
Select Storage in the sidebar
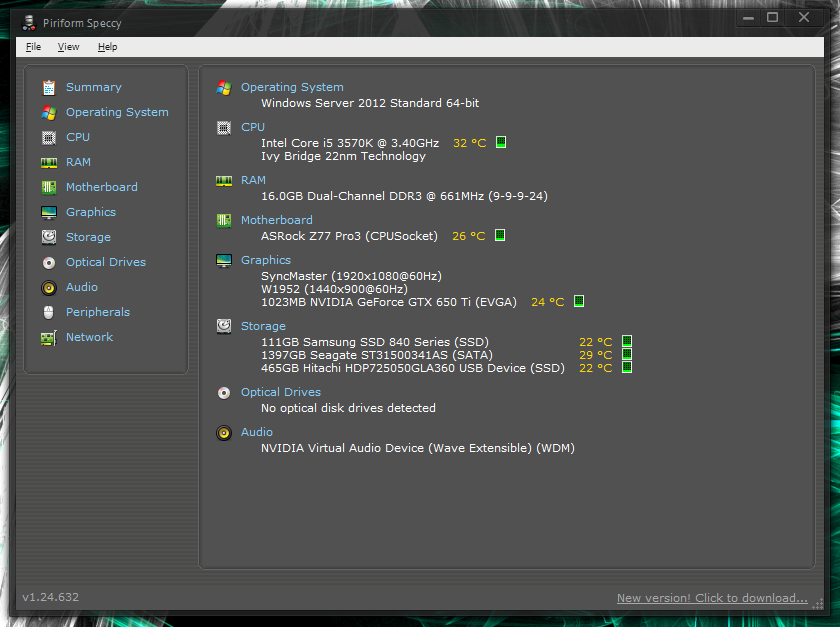pos(88,237)
